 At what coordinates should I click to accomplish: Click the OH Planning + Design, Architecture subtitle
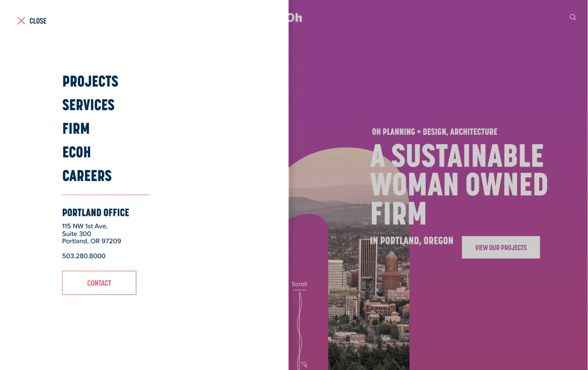pos(435,132)
